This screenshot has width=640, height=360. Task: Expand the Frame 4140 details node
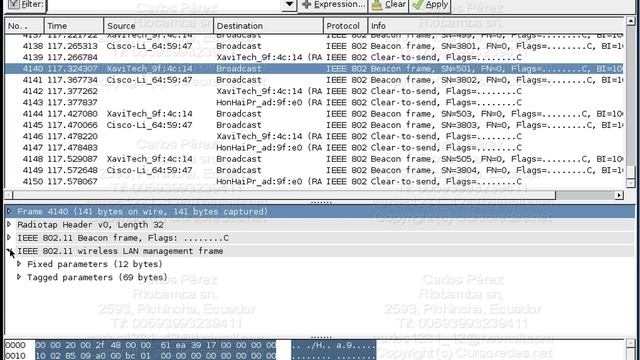pyautogui.click(x=9, y=211)
